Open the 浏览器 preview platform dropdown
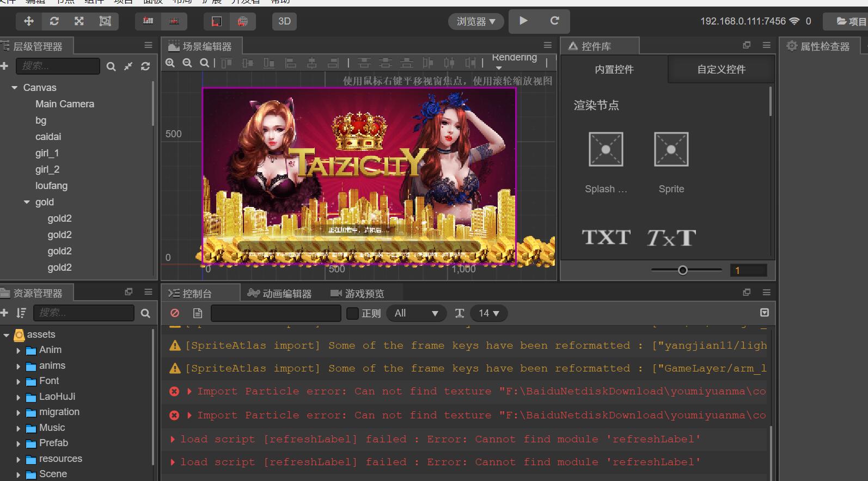Image resolution: width=868 pixels, height=481 pixels. (475, 21)
